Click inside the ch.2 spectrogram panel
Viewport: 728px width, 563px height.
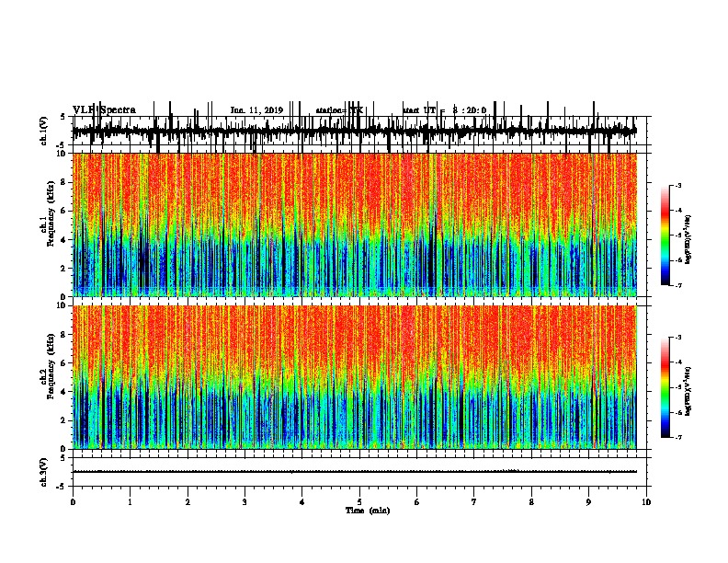tap(355, 377)
